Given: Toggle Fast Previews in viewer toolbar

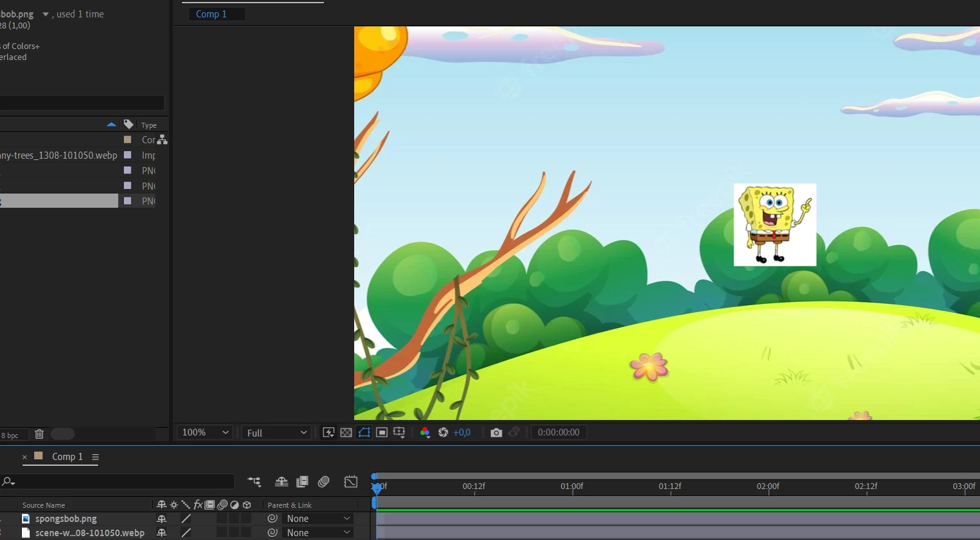Looking at the screenshot, I should pyautogui.click(x=328, y=432).
